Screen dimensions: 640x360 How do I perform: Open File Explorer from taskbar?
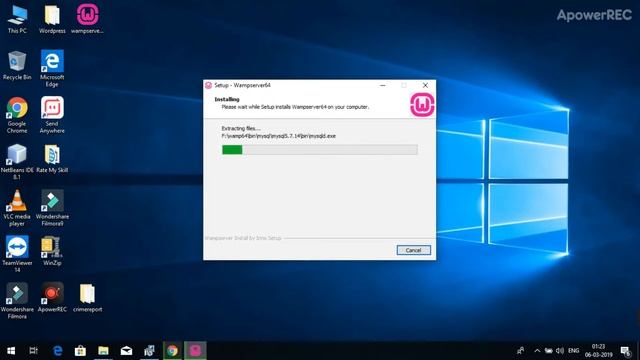tap(103, 351)
